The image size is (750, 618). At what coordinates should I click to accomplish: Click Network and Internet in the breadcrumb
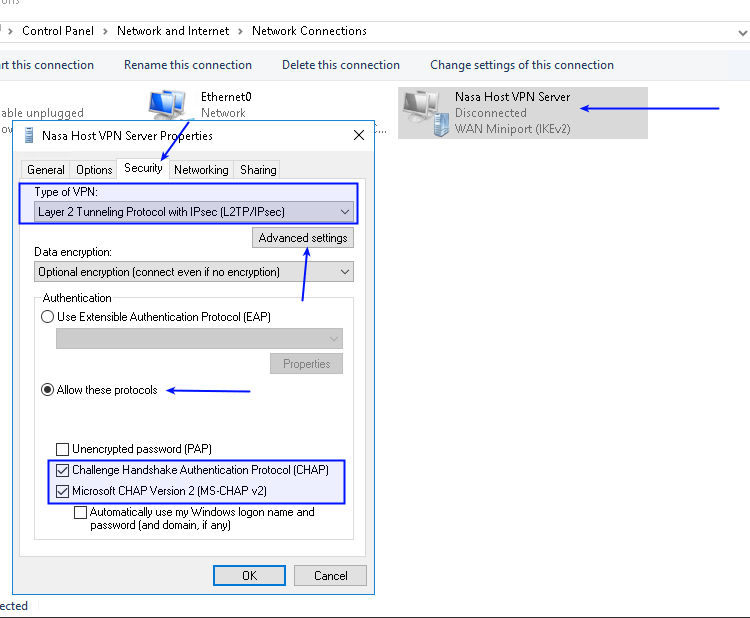coord(175,31)
